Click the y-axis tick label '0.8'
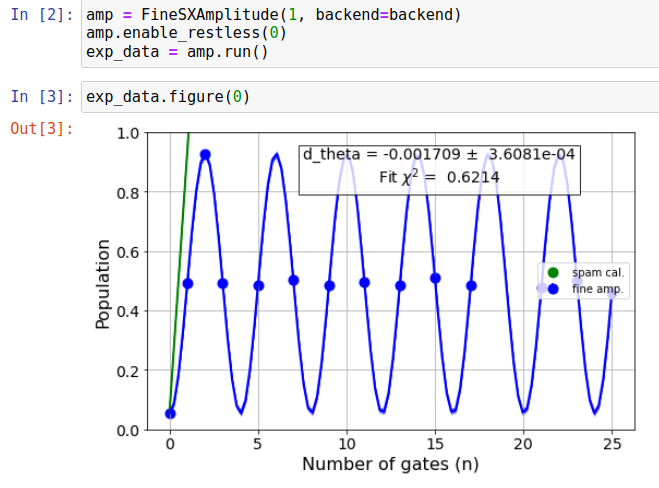Image resolution: width=659 pixels, height=488 pixels. tap(128, 193)
